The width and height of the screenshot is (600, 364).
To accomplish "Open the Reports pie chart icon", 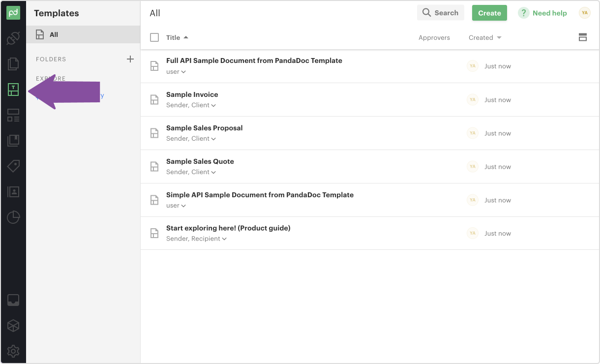I will (13, 217).
